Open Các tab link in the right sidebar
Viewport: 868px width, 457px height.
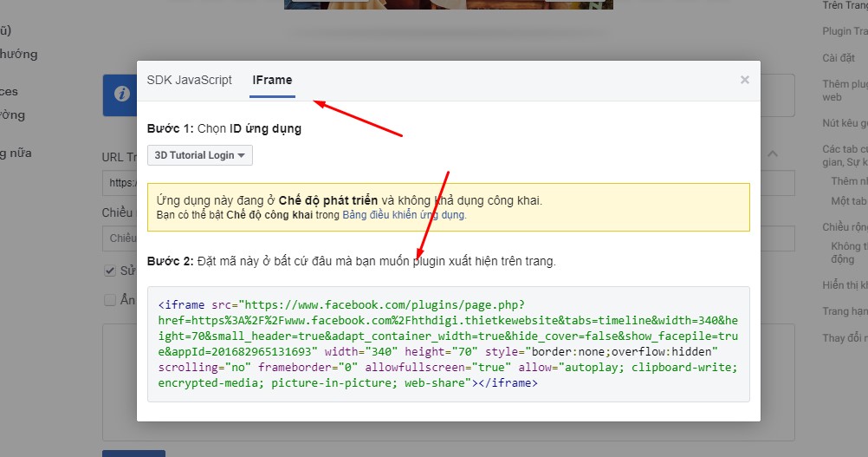coord(845,155)
